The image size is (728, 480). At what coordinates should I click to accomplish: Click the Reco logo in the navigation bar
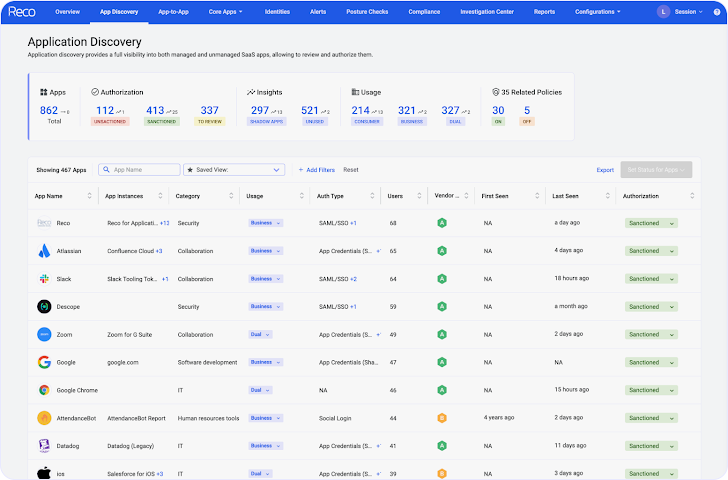[x=21, y=11]
